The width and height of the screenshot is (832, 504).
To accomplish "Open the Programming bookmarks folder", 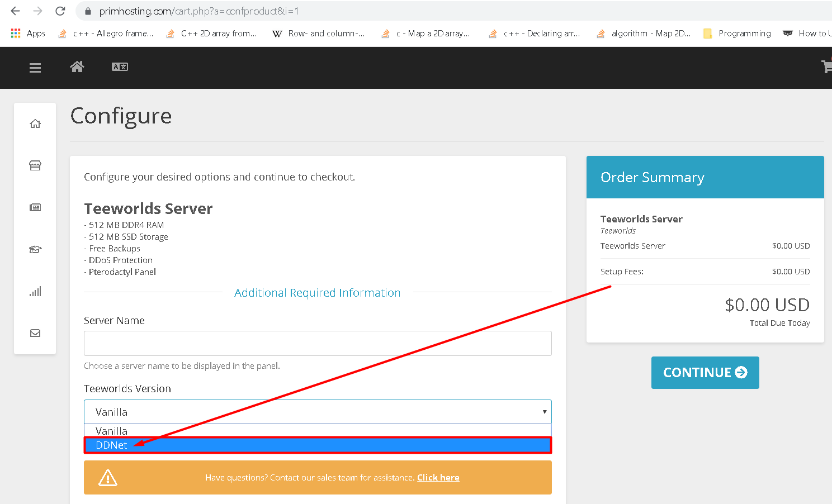I will [x=737, y=34].
